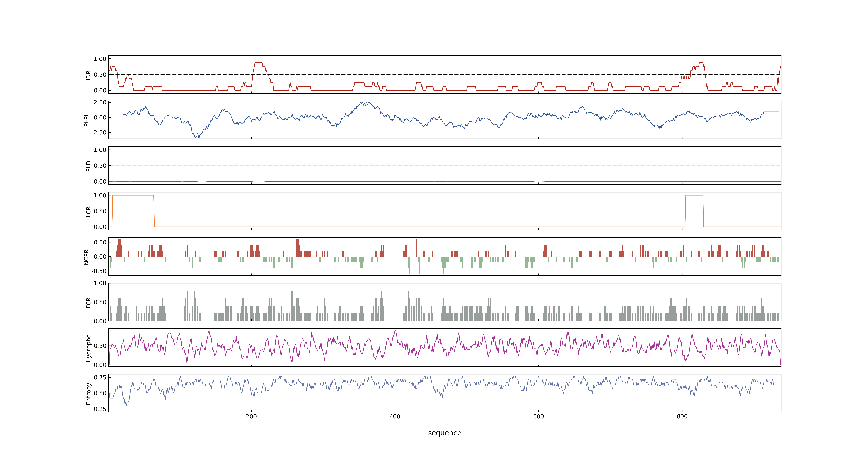Click the 600 tick label on x-axis
This screenshot has height=463, width=868.
[x=538, y=416]
